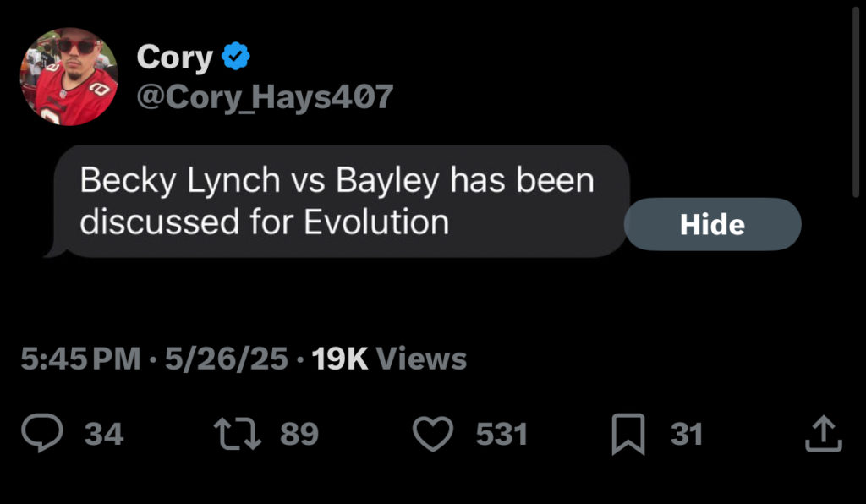The height and width of the screenshot is (504, 866).
Task: Click the words "discussed for Evolution"
Action: pos(264,222)
